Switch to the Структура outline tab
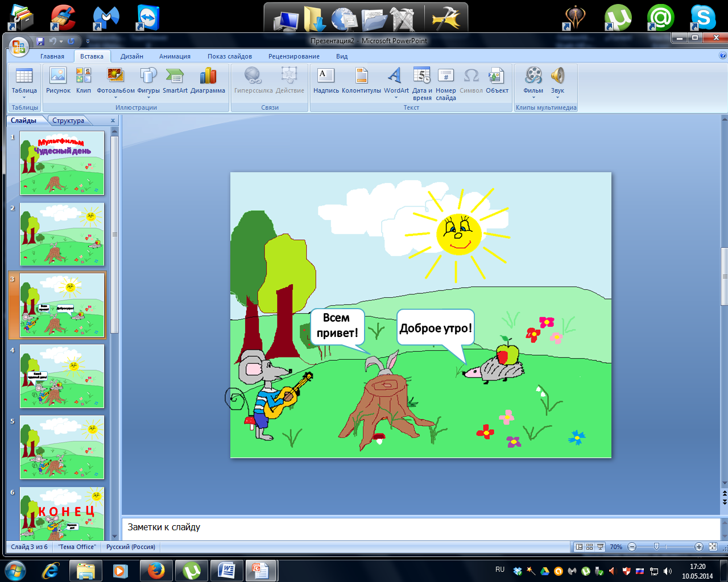The width and height of the screenshot is (728, 582). tap(68, 120)
